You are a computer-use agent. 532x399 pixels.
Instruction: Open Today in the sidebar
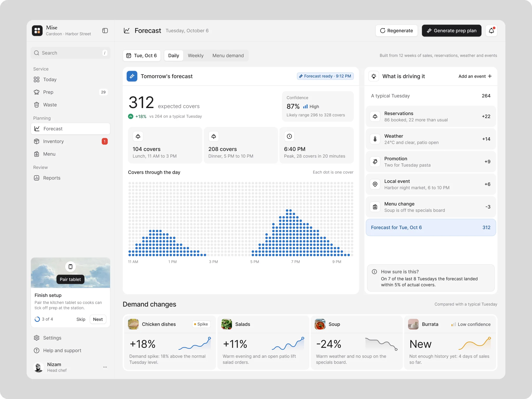(x=70, y=79)
